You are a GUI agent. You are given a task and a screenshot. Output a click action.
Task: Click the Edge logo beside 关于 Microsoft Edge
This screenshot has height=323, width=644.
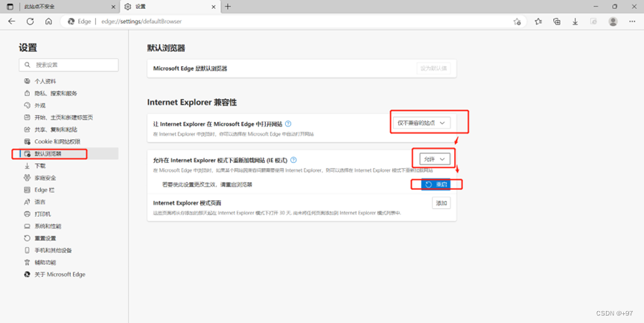[x=27, y=274]
